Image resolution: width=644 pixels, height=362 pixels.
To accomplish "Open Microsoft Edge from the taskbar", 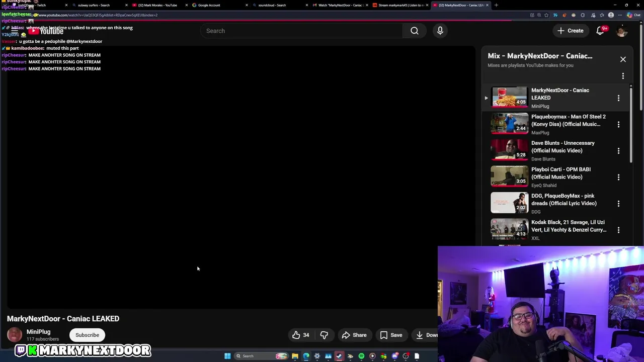I will (x=306, y=356).
